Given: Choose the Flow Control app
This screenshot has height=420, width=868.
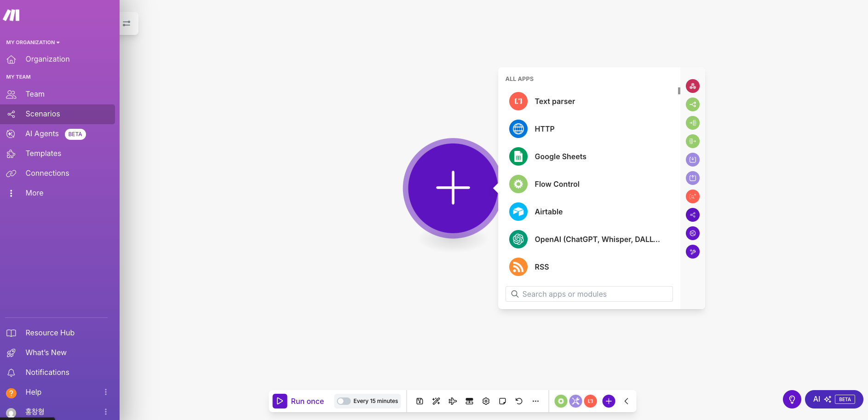Looking at the screenshot, I should [x=588, y=184].
